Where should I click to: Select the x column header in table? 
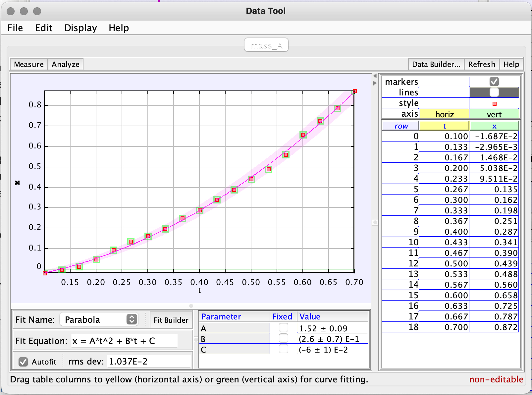coord(494,126)
